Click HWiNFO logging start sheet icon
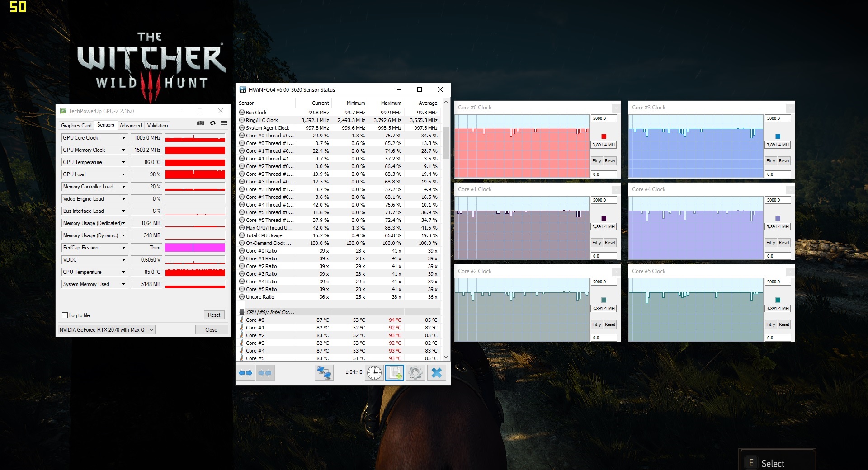 click(395, 373)
